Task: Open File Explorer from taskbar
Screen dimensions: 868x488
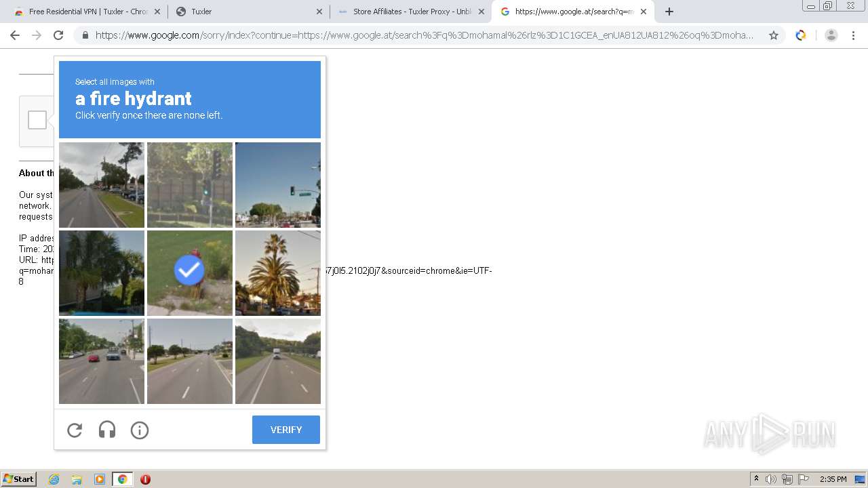Action: click(x=77, y=479)
